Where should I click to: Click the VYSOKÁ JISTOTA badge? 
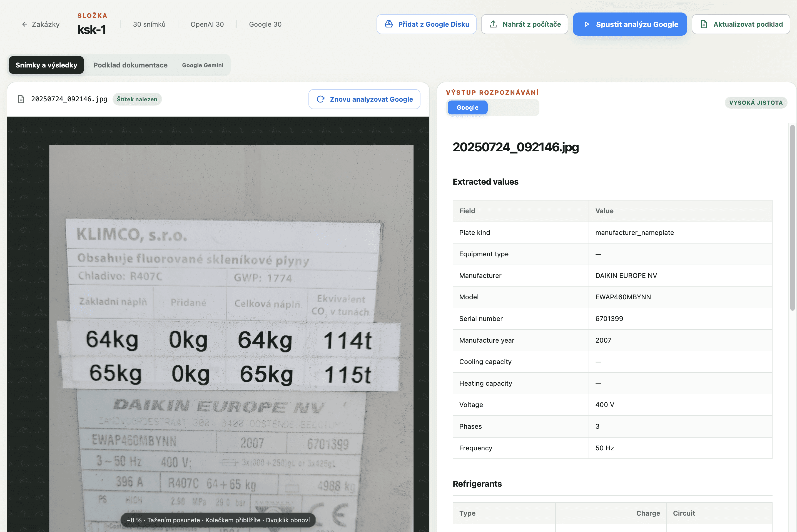click(x=756, y=102)
